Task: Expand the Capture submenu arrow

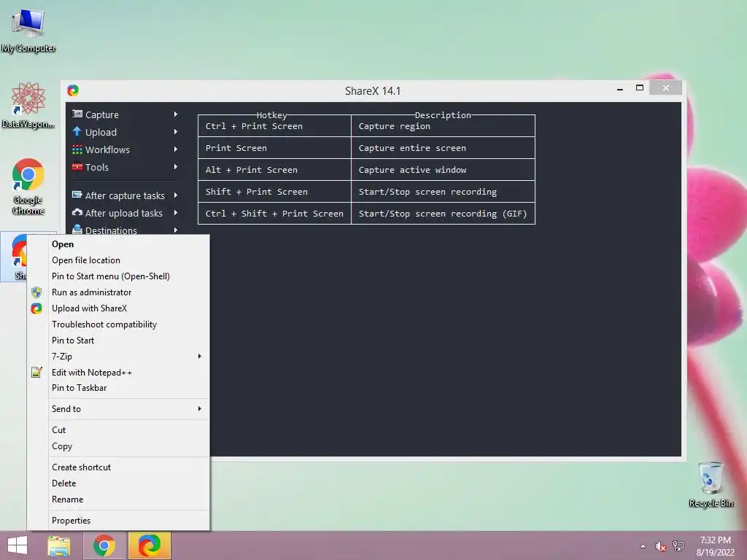Action: [x=176, y=114]
